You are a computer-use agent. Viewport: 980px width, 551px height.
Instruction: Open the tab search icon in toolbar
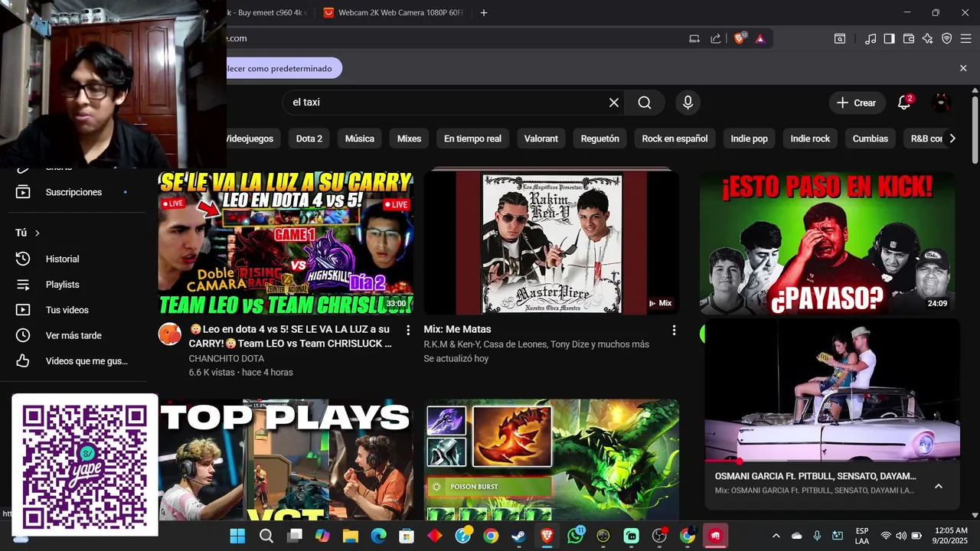[840, 38]
